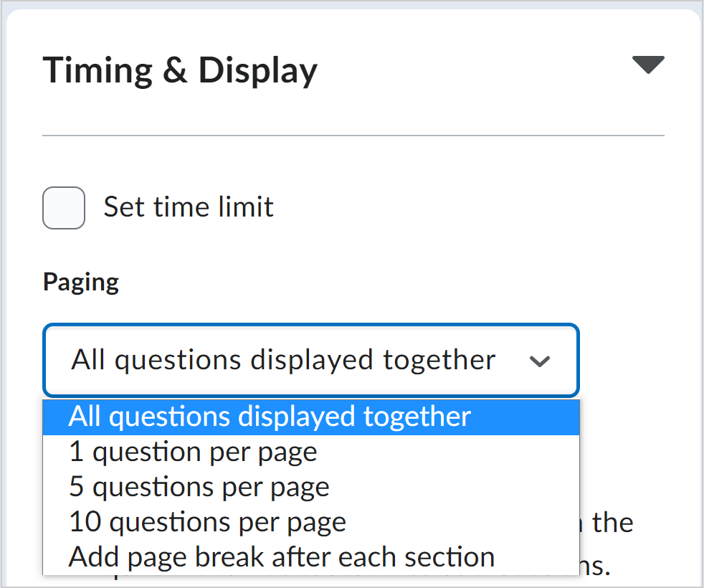This screenshot has height=588, width=704.
Task: Select the highlighted All questions displayed together option
Action: click(x=270, y=417)
